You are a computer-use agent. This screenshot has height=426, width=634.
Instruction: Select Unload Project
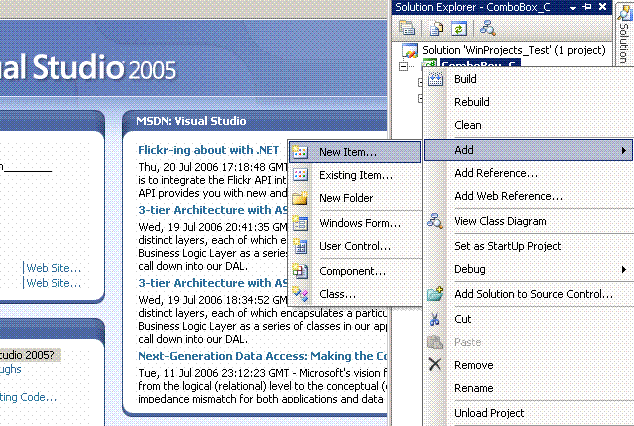pos(528,413)
